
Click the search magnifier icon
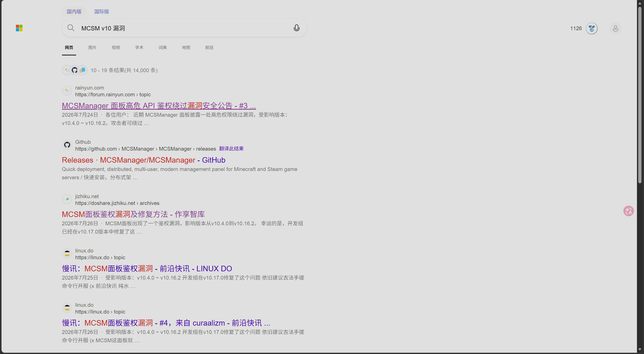pyautogui.click(x=71, y=28)
